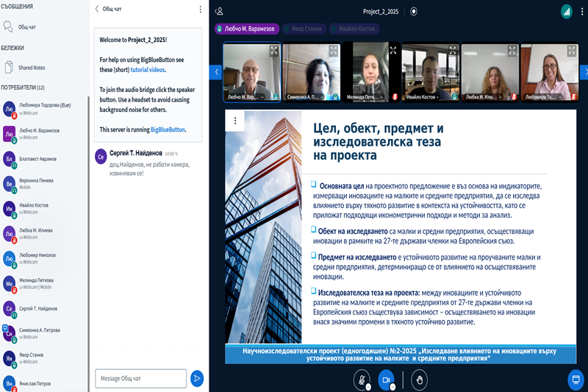Click the blue presentation screen button
The width and height of the screenshot is (588, 392).
(x=576, y=379)
